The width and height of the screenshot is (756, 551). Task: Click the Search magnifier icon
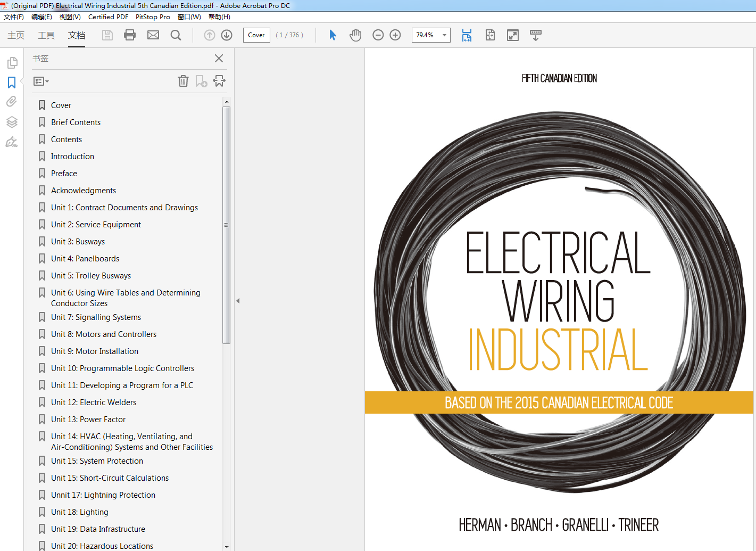click(x=176, y=35)
